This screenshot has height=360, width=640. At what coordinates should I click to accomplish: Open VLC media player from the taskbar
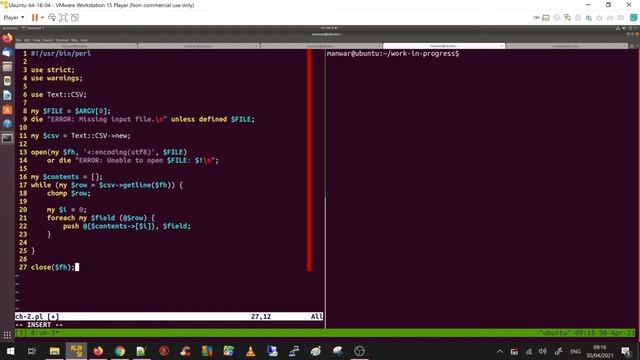pos(251,351)
